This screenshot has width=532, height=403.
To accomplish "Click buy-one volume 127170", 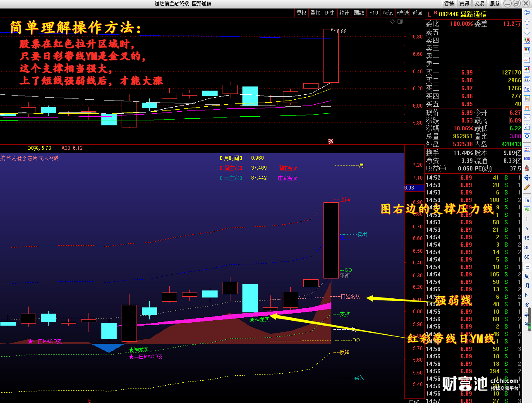I will click(511, 72).
